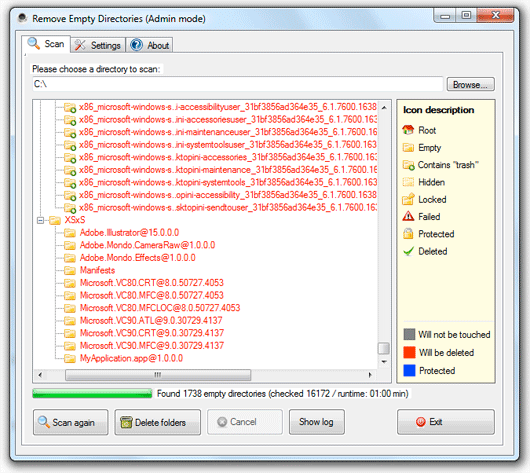Click the Locked folder icon in legend
This screenshot has width=530, height=473.
point(408,199)
